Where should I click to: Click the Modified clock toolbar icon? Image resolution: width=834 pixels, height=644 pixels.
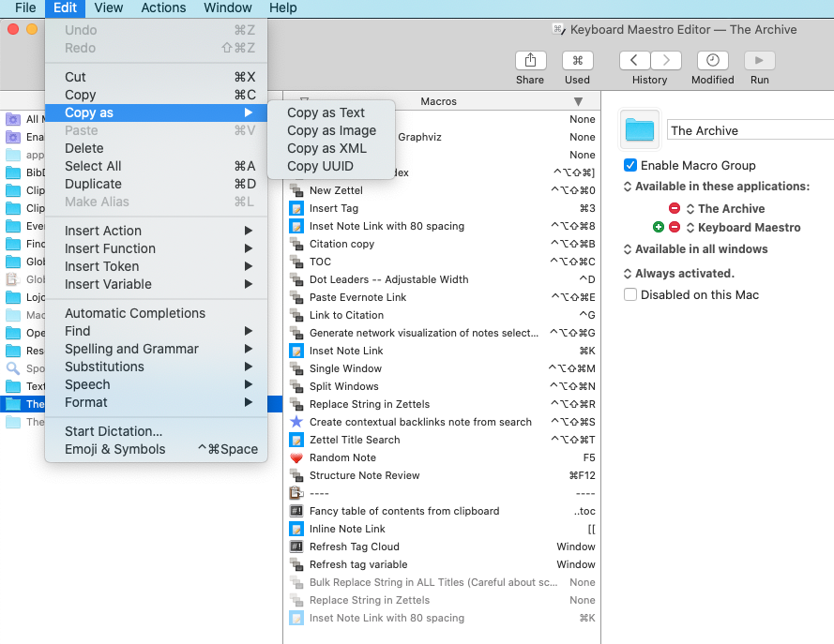[x=712, y=61]
